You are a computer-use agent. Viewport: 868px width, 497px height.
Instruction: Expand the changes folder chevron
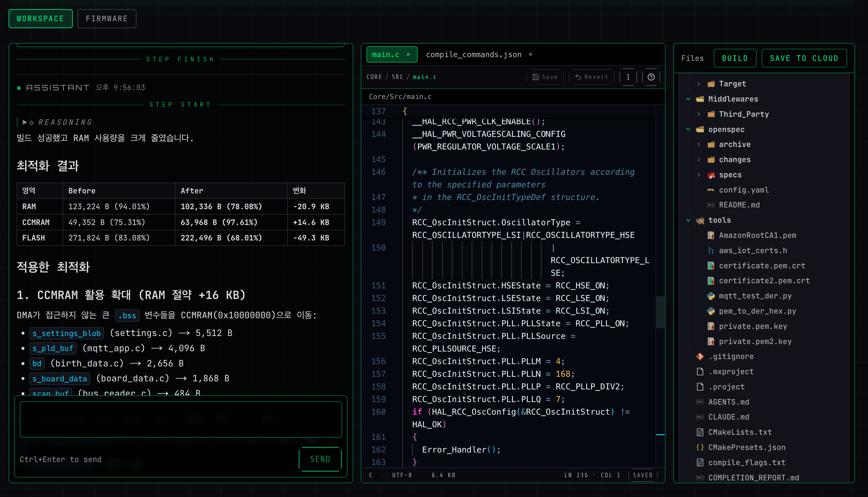699,160
